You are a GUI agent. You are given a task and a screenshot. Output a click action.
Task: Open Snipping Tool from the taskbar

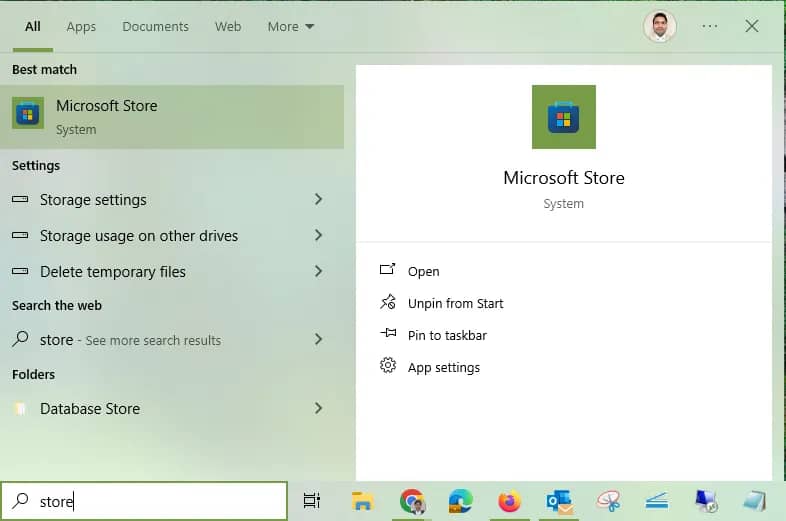coord(609,501)
